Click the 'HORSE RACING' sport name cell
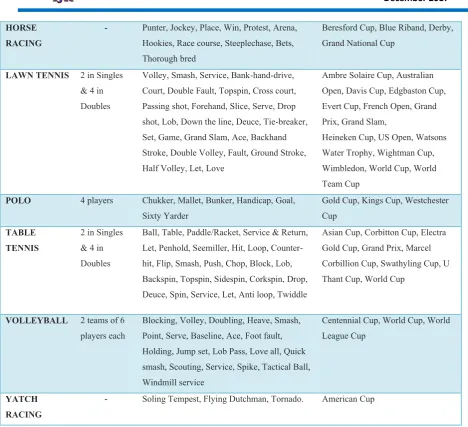 [24, 35]
